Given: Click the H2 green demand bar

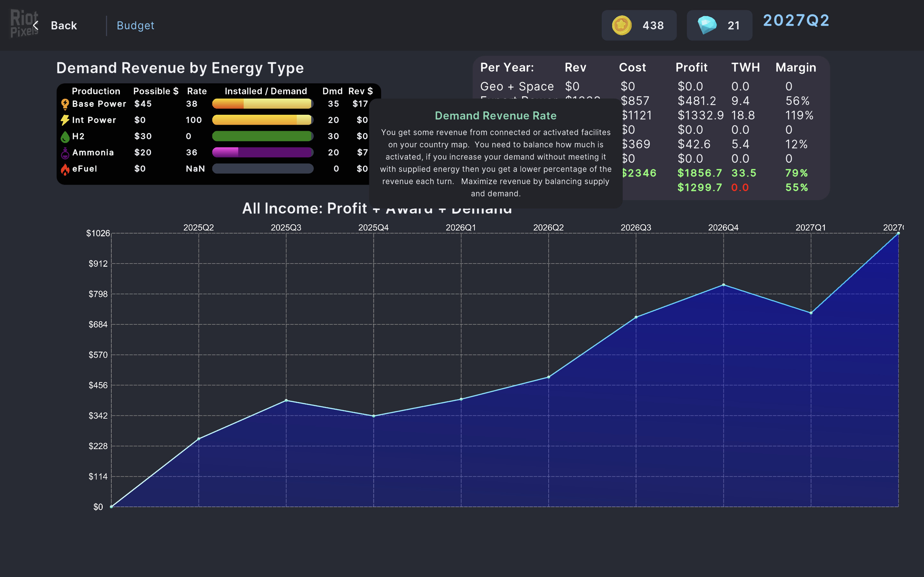Looking at the screenshot, I should [262, 136].
